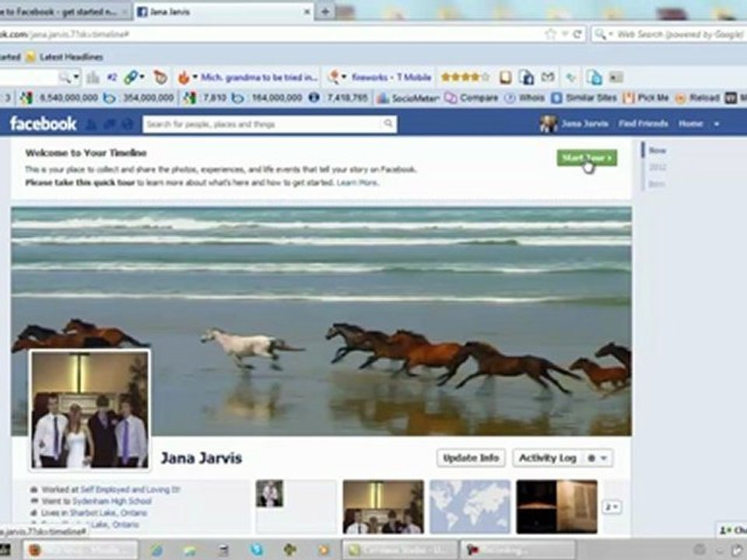Jump to 2012 on the timeline

[x=658, y=167]
